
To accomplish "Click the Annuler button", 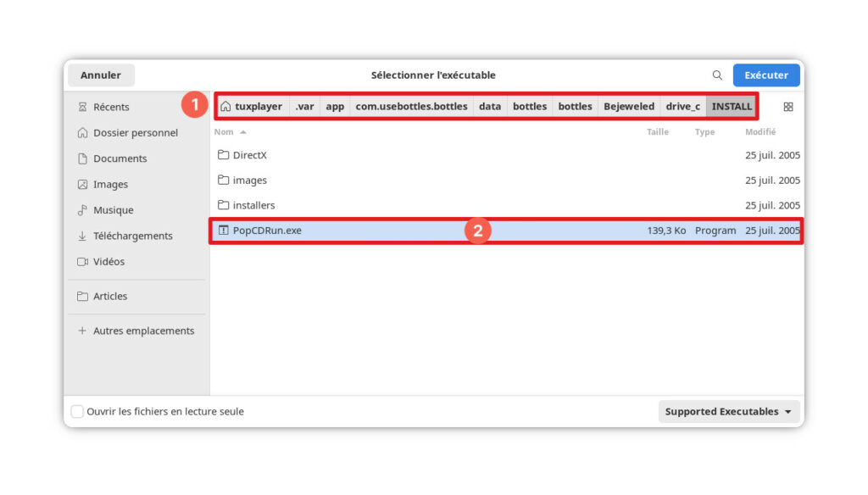I will pos(100,75).
